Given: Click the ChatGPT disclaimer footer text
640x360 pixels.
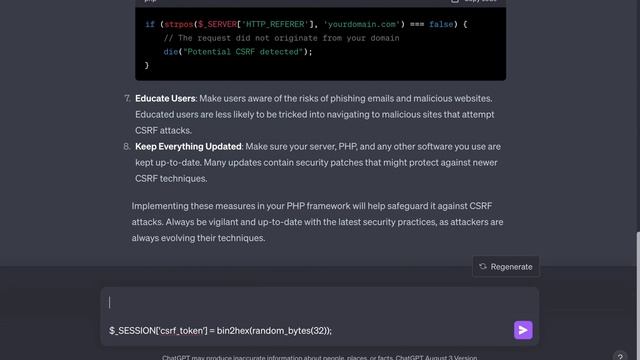Looking at the screenshot, I should [319, 358].
